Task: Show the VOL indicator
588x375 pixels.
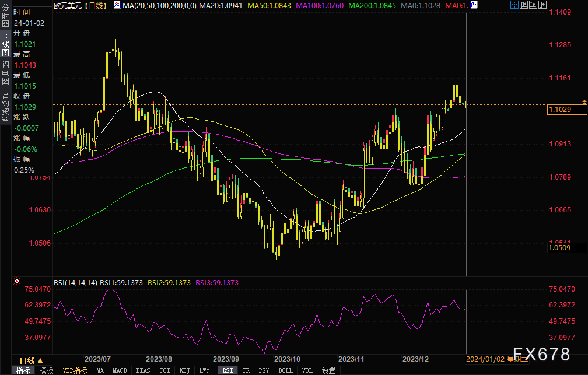Action: click(307, 370)
